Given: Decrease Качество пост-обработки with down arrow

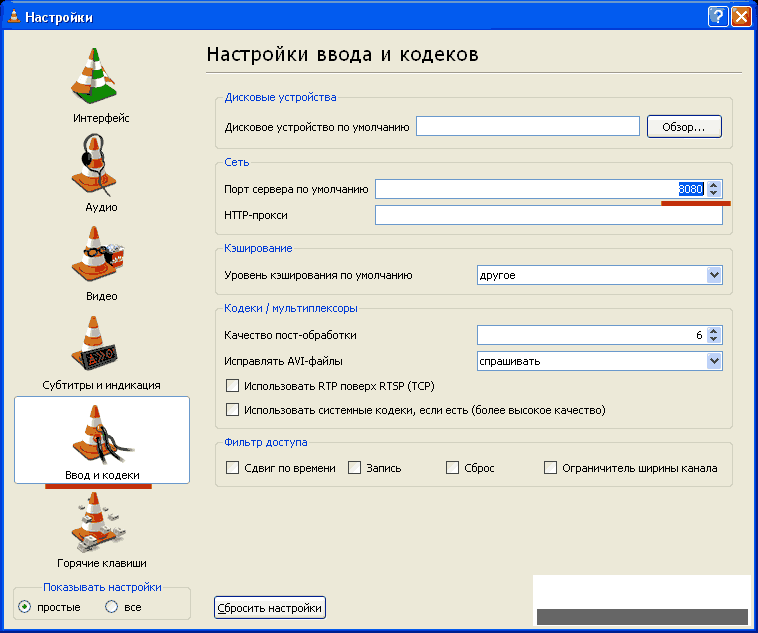Looking at the screenshot, I should pyautogui.click(x=714, y=339).
